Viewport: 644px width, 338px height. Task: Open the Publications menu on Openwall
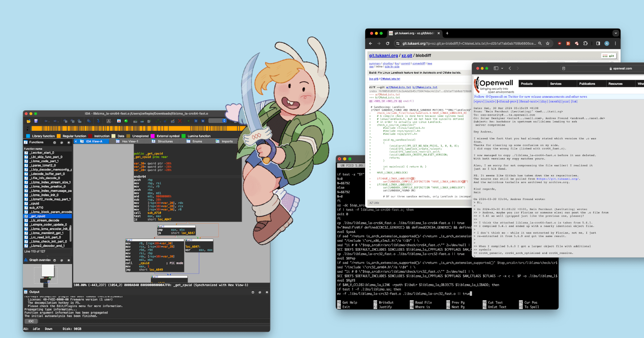592,84
